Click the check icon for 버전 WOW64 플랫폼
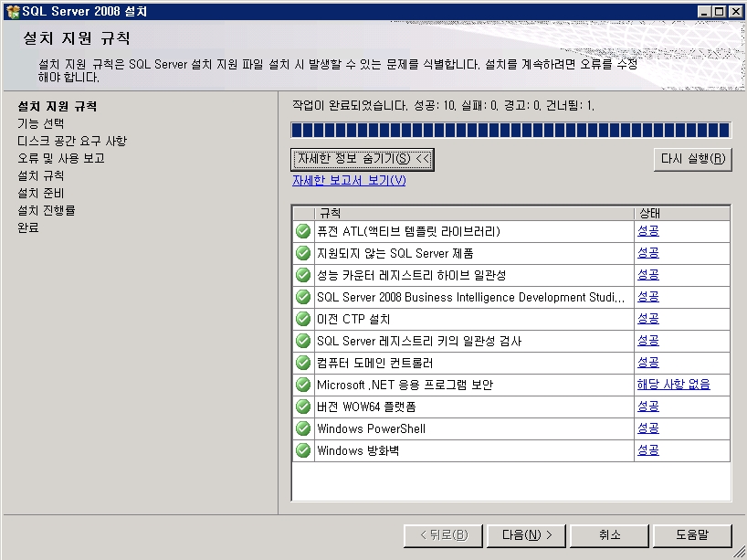Image resolution: width=747 pixels, height=560 pixels. tap(303, 407)
